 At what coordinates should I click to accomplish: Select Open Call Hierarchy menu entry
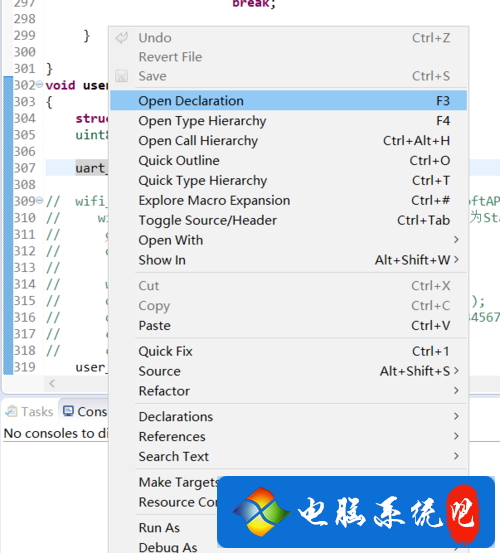[288, 141]
